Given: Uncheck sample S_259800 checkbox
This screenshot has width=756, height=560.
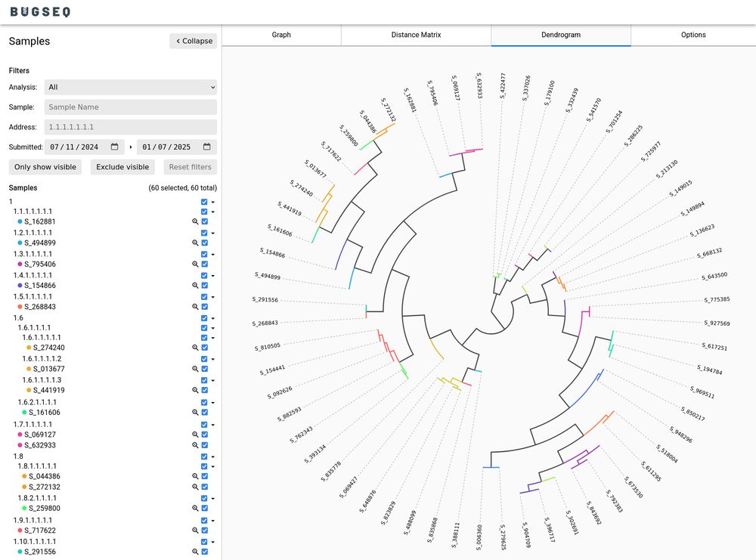Looking at the screenshot, I should [x=204, y=508].
